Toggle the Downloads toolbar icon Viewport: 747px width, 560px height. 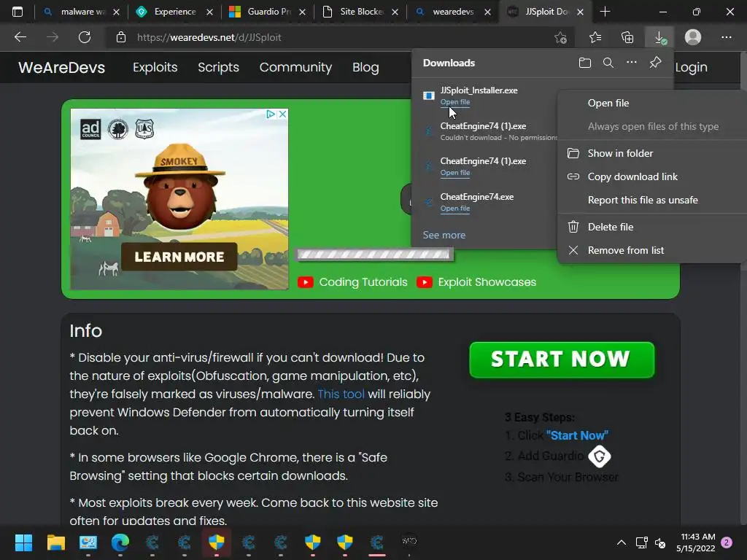click(659, 37)
